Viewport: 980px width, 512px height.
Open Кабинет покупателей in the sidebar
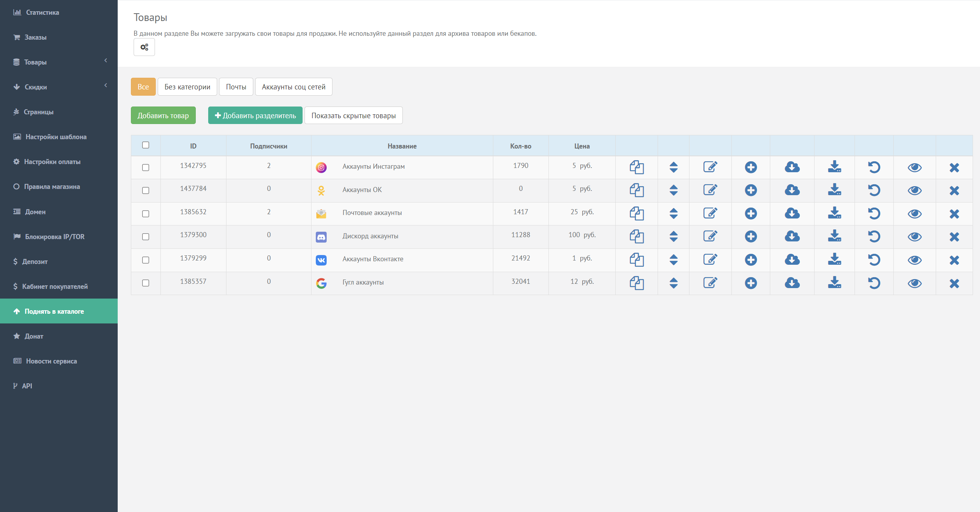click(59, 286)
